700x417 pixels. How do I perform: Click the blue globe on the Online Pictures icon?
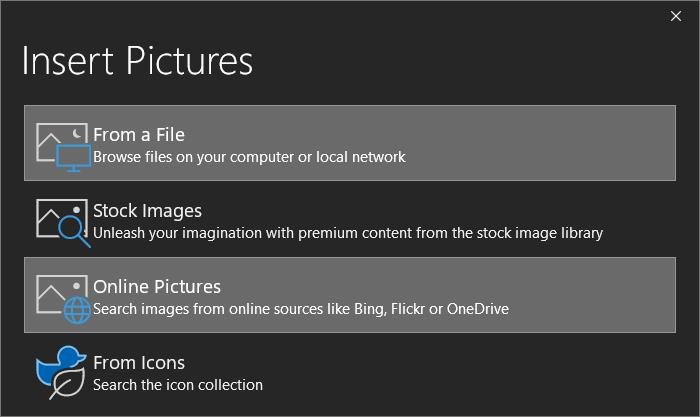point(77,310)
